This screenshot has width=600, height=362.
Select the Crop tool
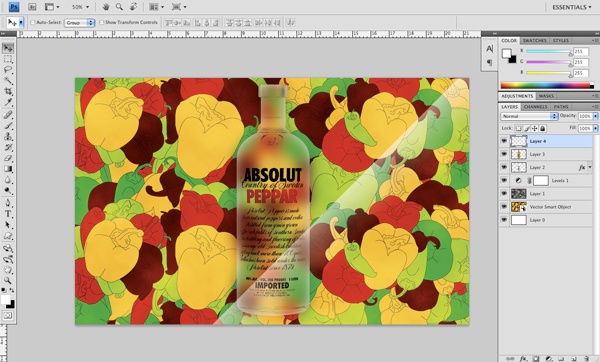click(x=8, y=91)
